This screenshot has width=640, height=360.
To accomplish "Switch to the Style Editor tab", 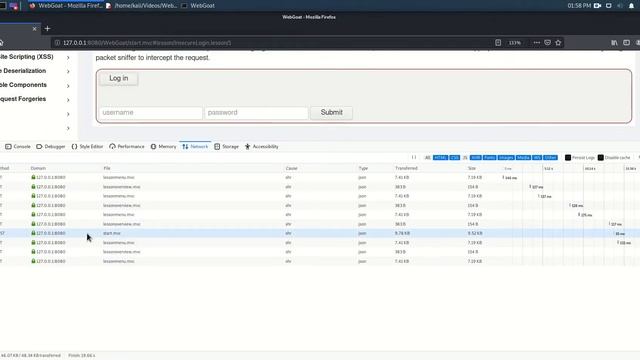I will pyautogui.click(x=87, y=147).
